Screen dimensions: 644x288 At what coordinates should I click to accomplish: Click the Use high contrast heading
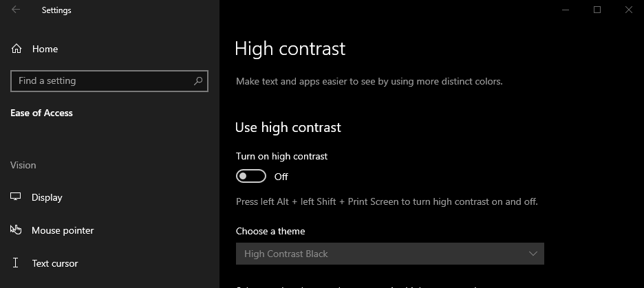click(288, 128)
